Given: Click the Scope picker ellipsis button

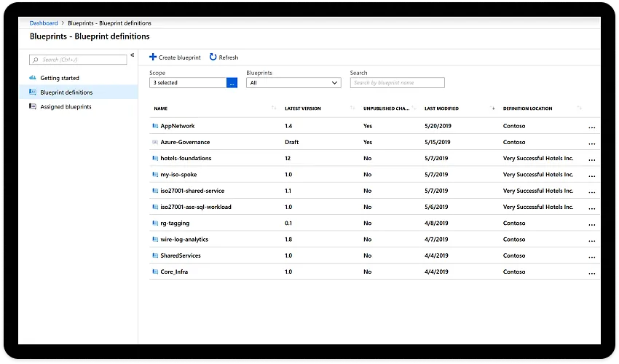Looking at the screenshot, I should pyautogui.click(x=232, y=83).
